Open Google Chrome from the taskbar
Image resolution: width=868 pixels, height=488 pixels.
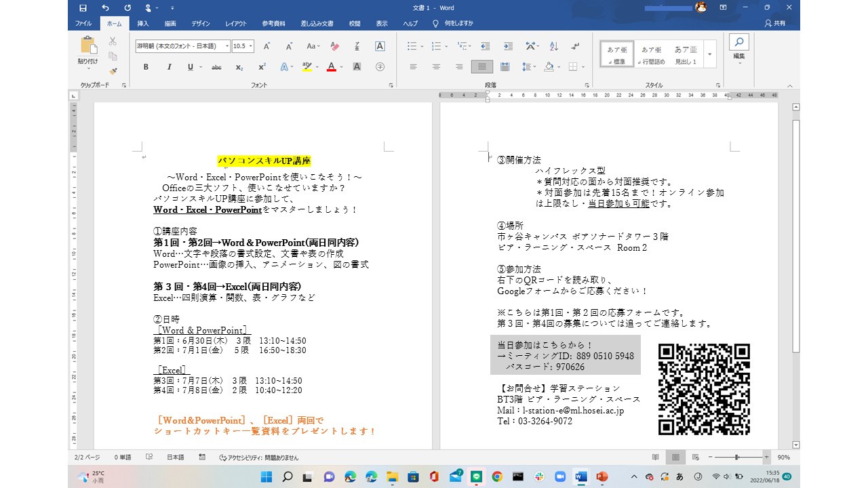pos(496,476)
